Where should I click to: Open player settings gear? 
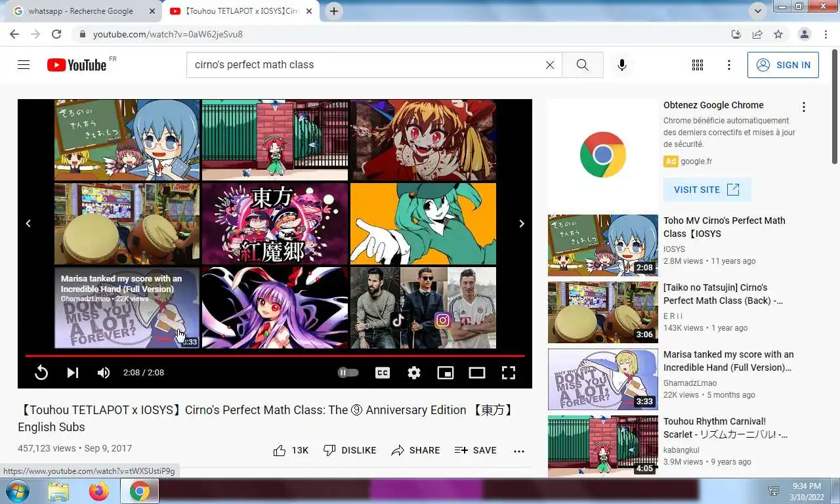click(x=414, y=373)
